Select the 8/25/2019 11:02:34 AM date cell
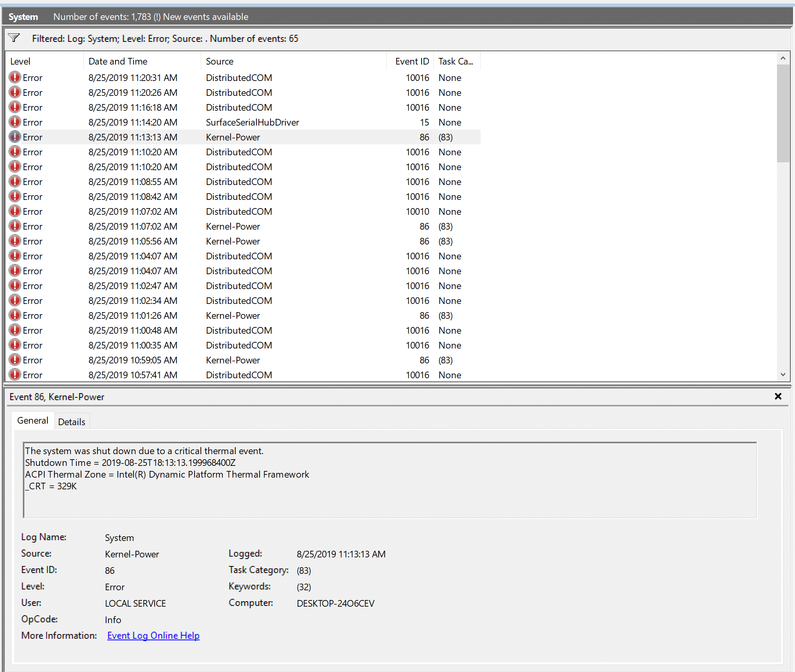Viewport: 795px width, 672px height. click(133, 301)
